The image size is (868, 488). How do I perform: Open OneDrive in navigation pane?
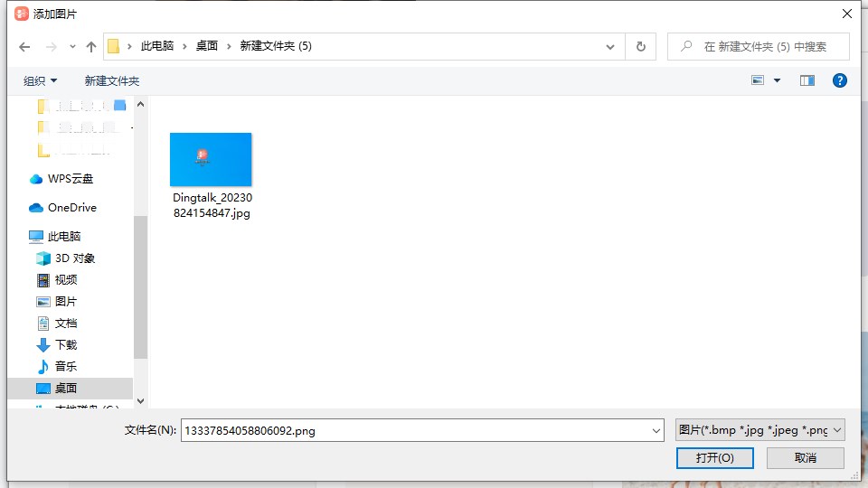(71, 208)
